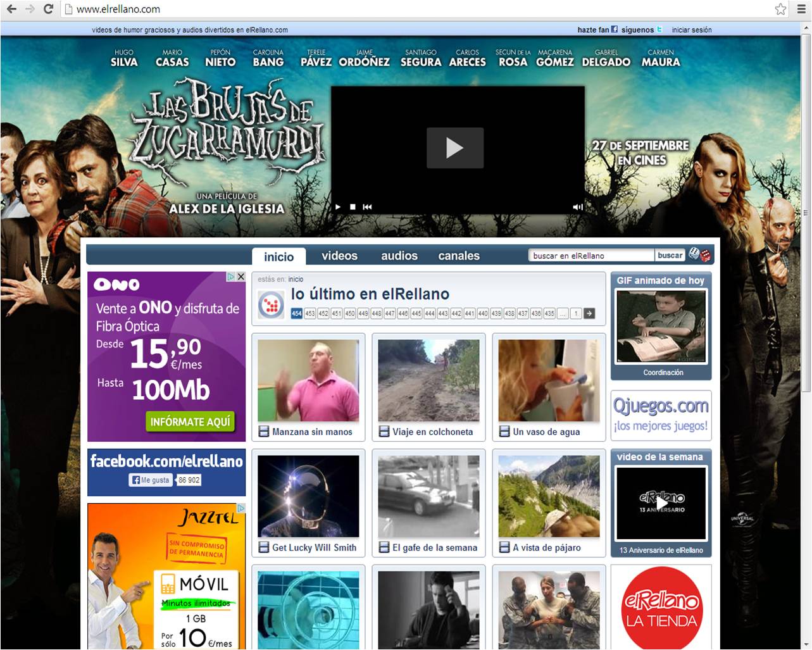Play the large banner video
This screenshot has width=812, height=650.
(454, 148)
